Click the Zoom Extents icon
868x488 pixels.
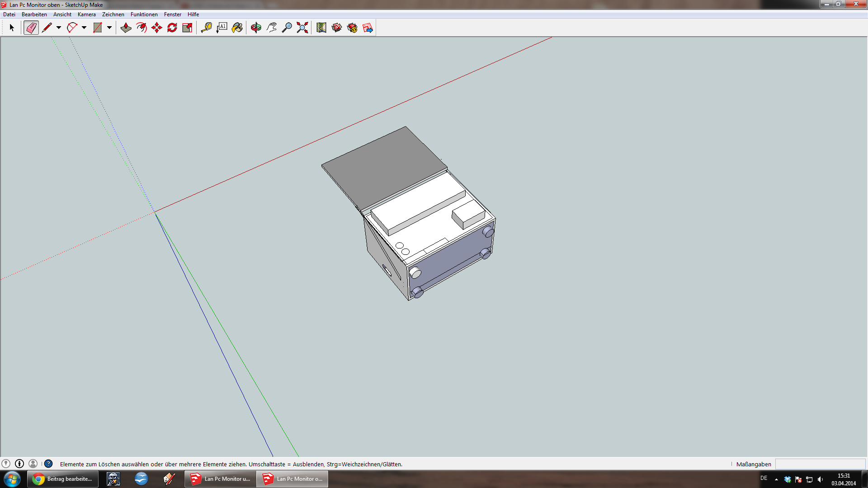[302, 28]
